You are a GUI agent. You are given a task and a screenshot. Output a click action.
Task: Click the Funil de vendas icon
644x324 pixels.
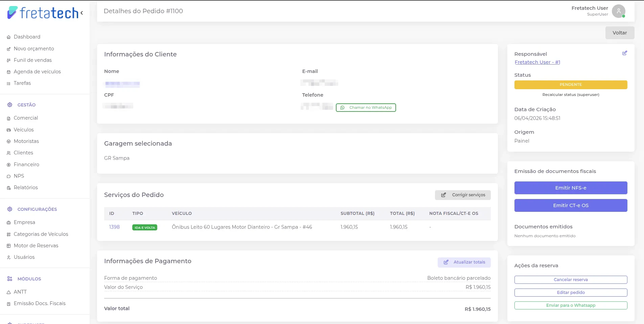point(9,60)
